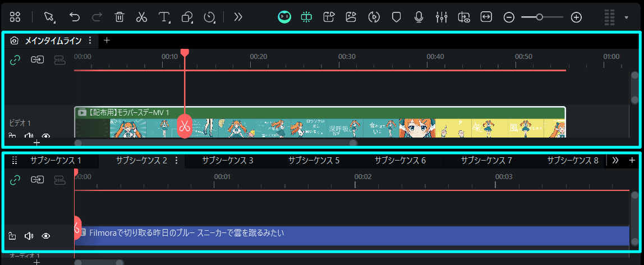Open the image sticker tool icon
Viewport: 644px width, 265px height.
tap(351, 17)
